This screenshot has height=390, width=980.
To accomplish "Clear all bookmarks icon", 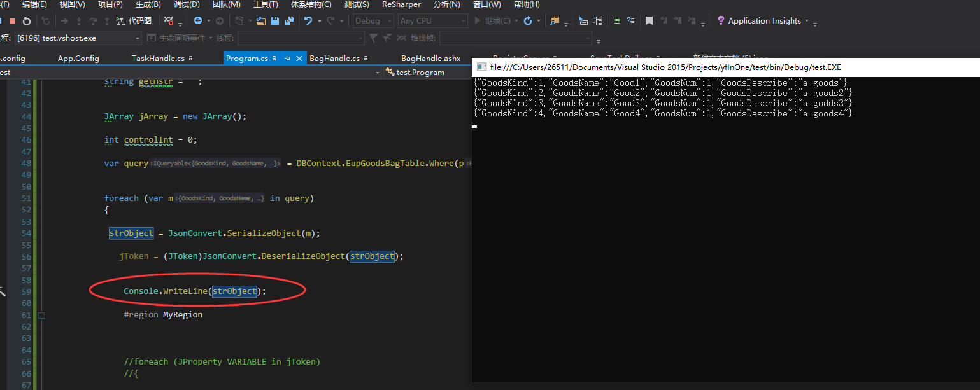I will click(691, 20).
